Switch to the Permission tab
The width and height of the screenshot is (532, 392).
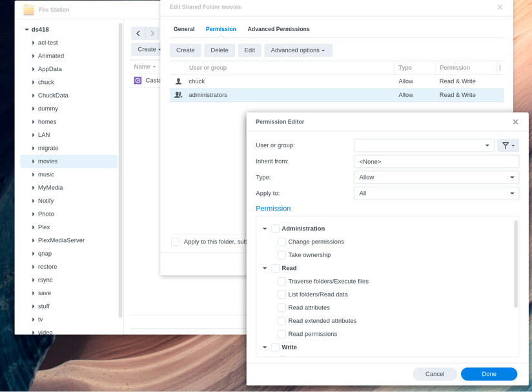[221, 29]
